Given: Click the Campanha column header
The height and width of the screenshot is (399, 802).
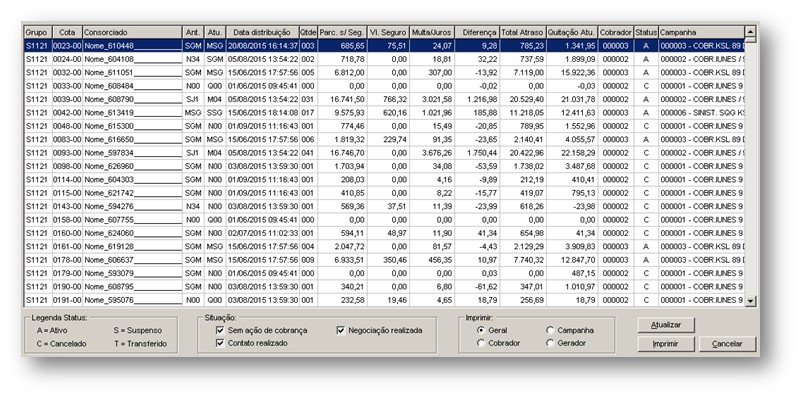Looking at the screenshot, I should pyautogui.click(x=701, y=32).
